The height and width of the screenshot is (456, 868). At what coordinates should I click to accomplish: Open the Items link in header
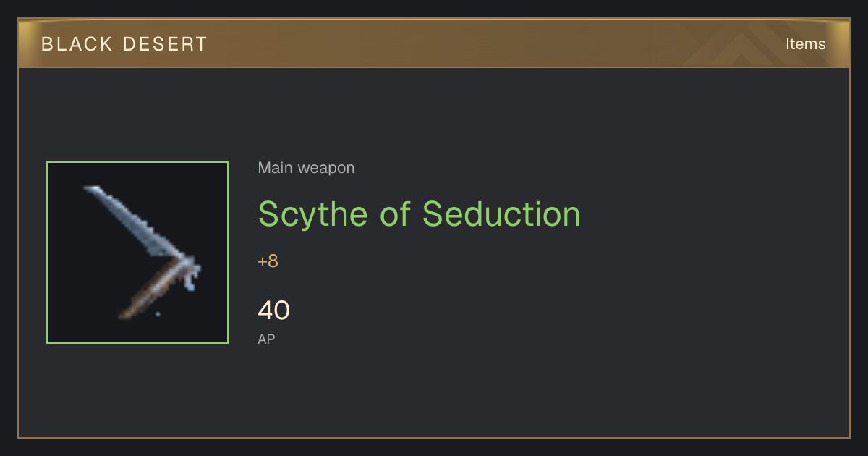805,43
